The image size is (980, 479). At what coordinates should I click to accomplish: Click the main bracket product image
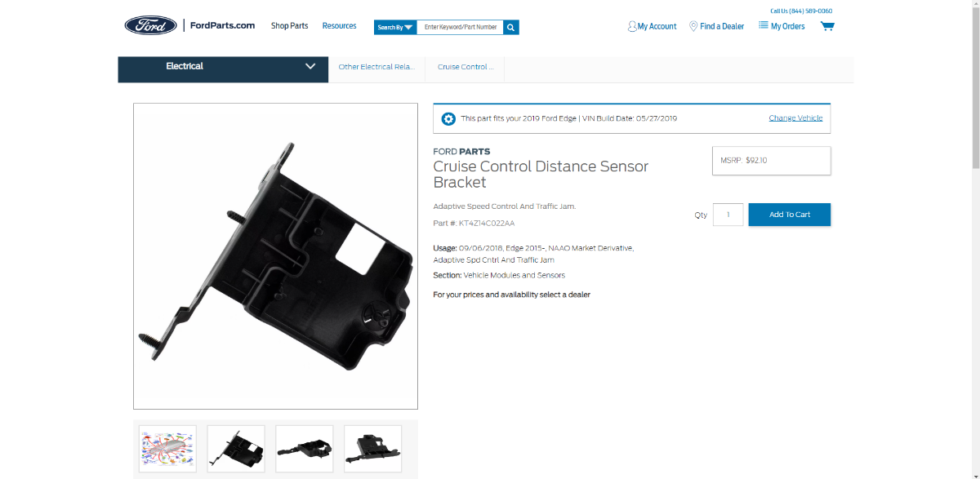275,256
